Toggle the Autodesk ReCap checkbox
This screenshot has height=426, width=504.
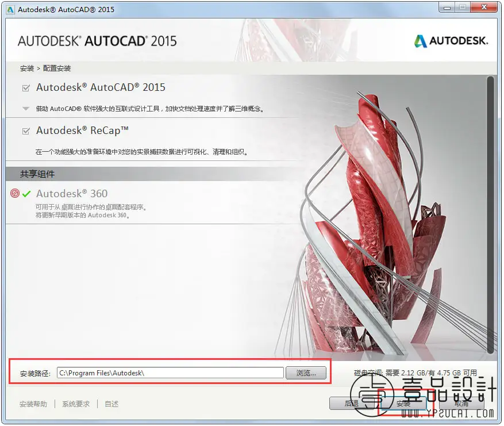(x=26, y=131)
